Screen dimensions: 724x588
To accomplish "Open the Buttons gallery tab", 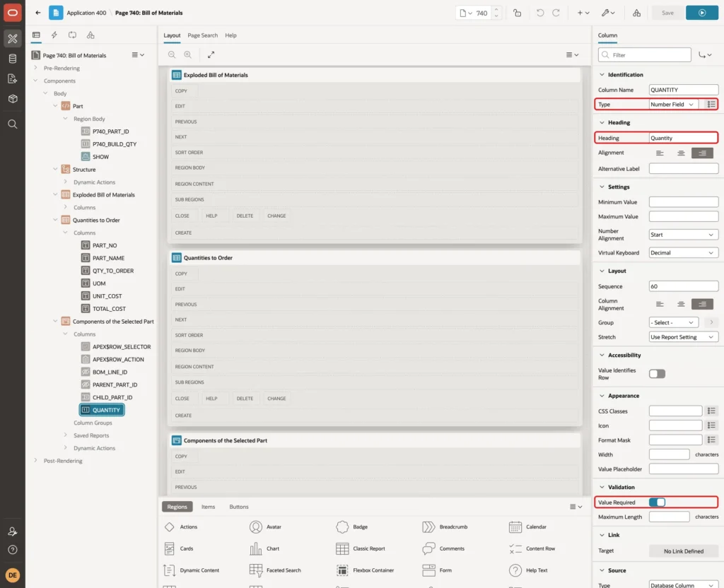I will (239, 507).
